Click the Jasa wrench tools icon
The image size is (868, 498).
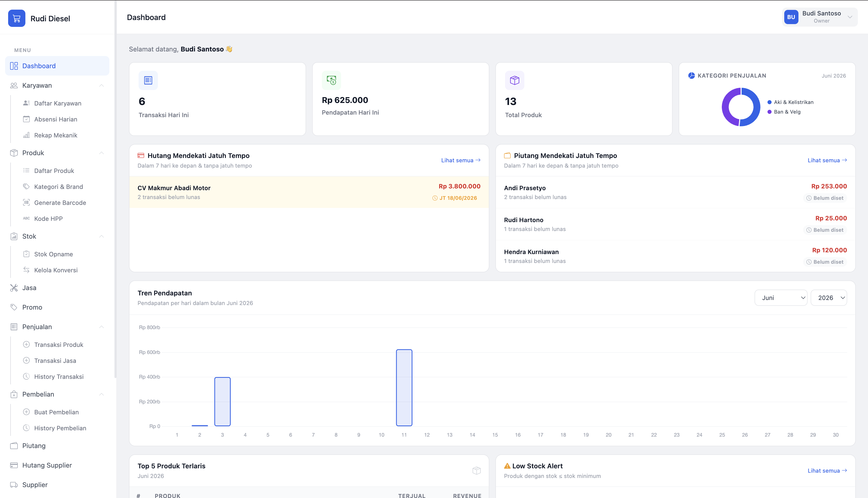point(14,288)
